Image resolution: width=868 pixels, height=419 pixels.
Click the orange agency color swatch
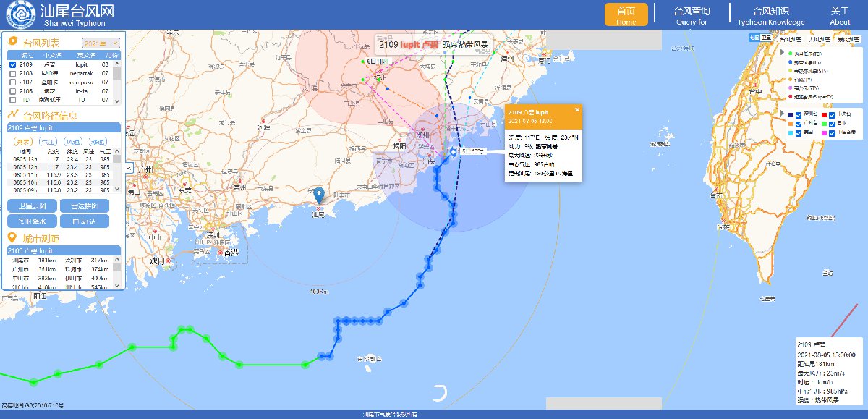pos(791,124)
